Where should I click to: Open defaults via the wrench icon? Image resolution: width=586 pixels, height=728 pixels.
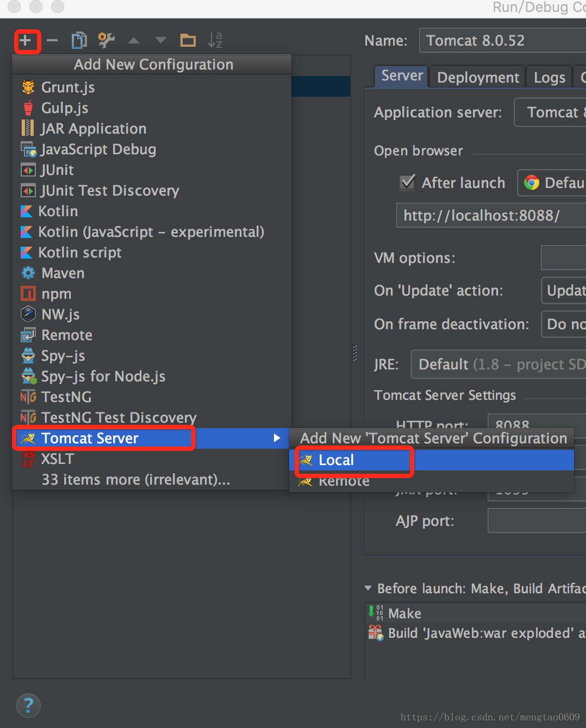(107, 40)
